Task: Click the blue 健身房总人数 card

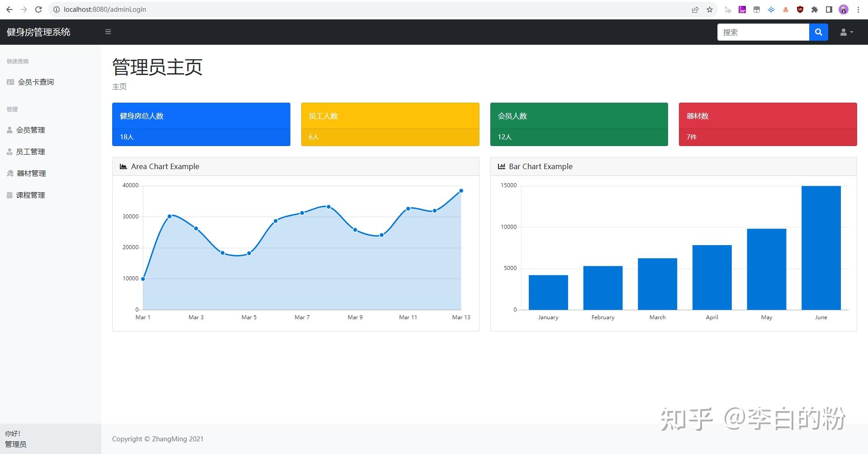Action: tap(201, 124)
